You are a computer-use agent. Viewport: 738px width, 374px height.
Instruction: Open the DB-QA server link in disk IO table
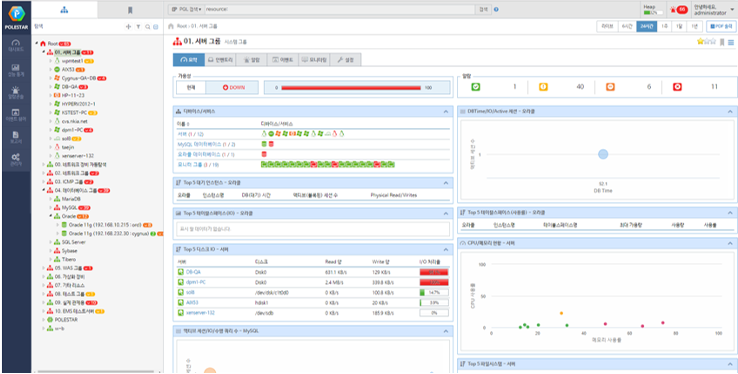point(193,272)
